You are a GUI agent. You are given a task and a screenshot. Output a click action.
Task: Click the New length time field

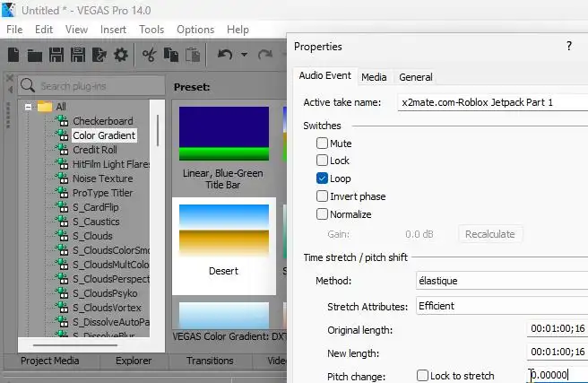[558, 352]
